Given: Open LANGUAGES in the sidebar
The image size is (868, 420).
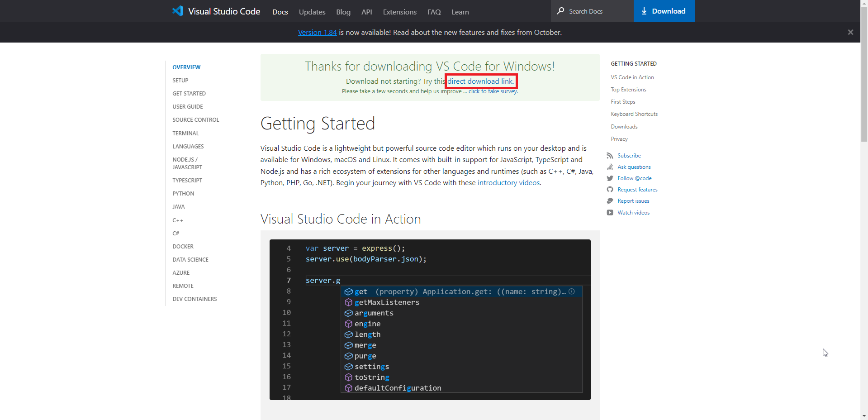Looking at the screenshot, I should click(188, 147).
